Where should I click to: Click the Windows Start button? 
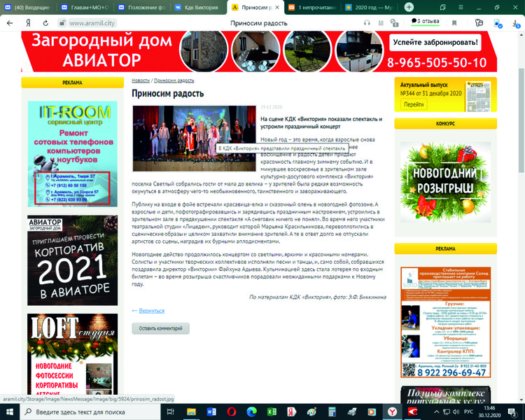(x=9, y=411)
